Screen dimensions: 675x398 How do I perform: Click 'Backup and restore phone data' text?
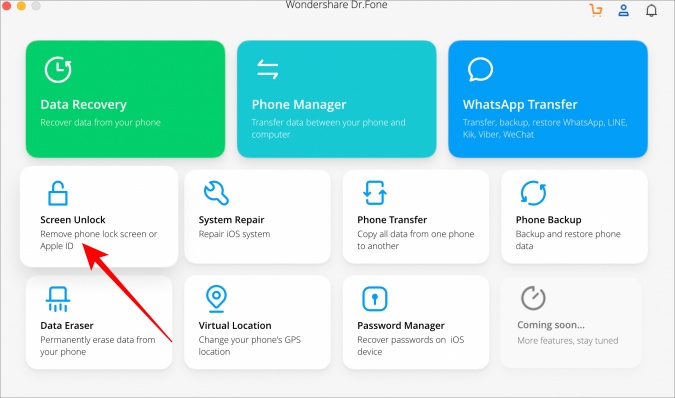click(x=568, y=240)
